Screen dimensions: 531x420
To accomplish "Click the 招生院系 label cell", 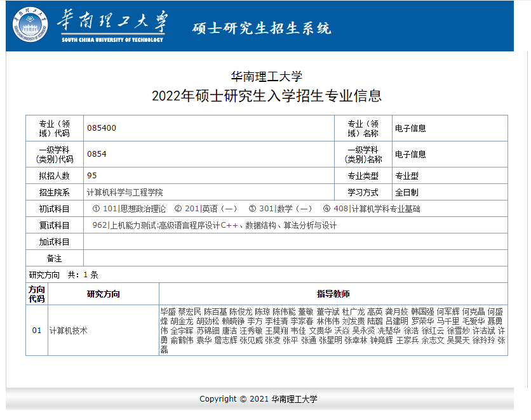I will (x=55, y=192).
